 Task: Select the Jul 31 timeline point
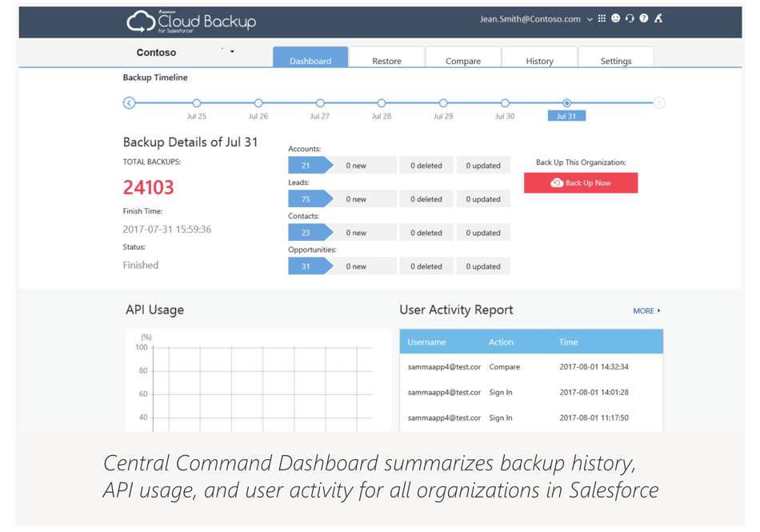click(566, 102)
